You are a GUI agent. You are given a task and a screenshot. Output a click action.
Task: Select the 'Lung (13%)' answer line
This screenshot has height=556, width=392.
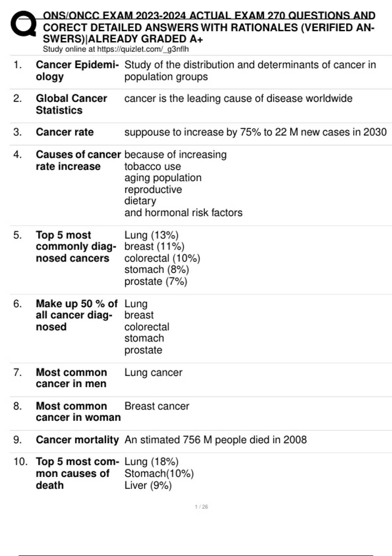tap(151, 235)
